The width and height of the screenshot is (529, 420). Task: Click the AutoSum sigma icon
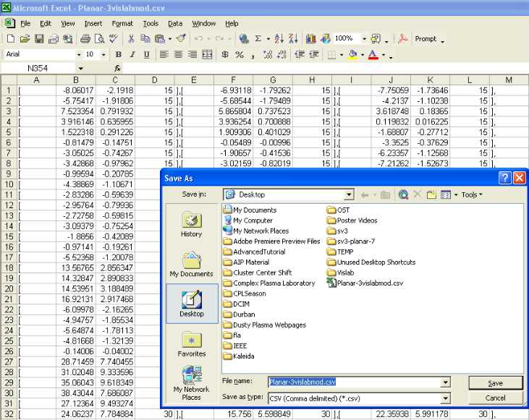(x=258, y=38)
